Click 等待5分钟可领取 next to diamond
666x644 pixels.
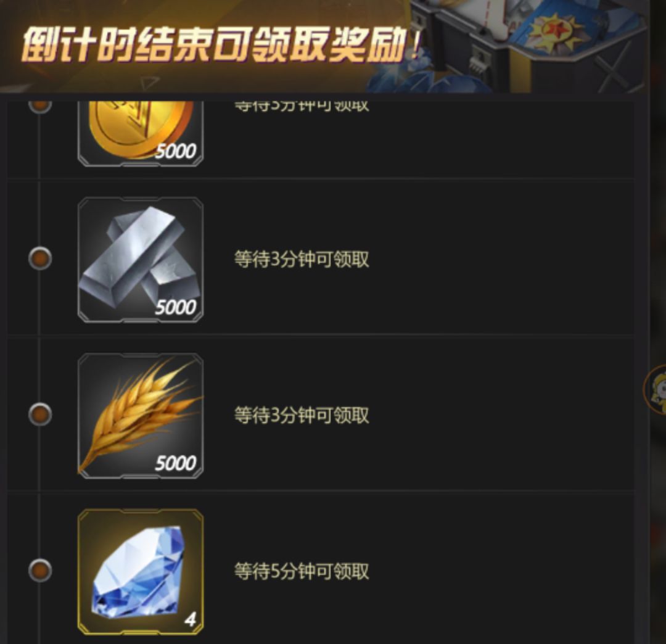click(x=302, y=571)
